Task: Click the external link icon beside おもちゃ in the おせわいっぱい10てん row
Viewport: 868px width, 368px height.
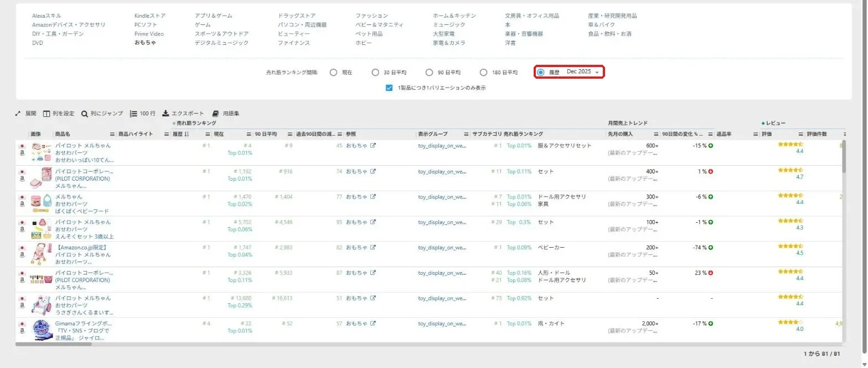Action: 373,146
